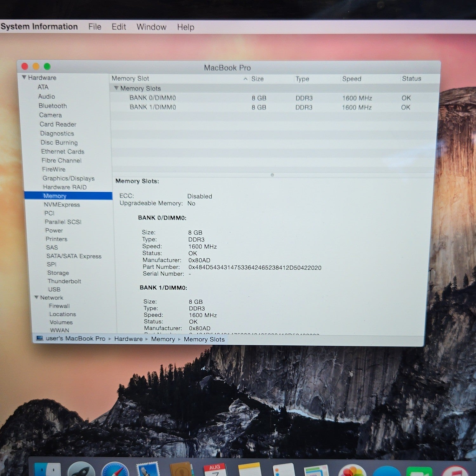The height and width of the screenshot is (476, 476).
Task: Open the System Information menu
Action: click(39, 27)
